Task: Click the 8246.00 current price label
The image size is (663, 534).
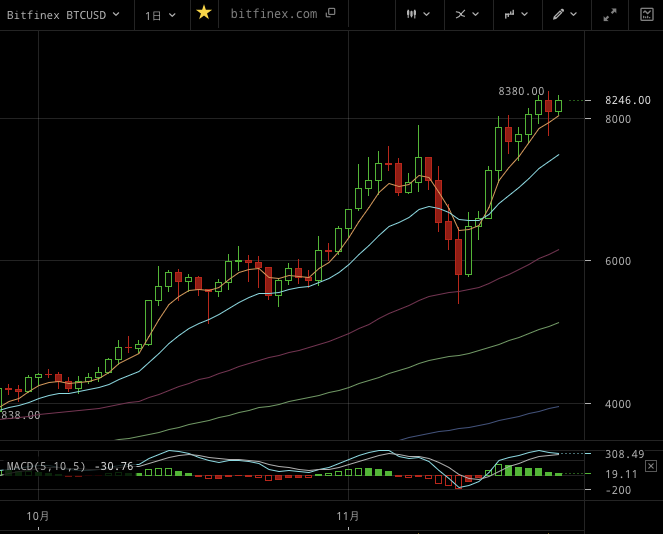Action: (x=628, y=100)
